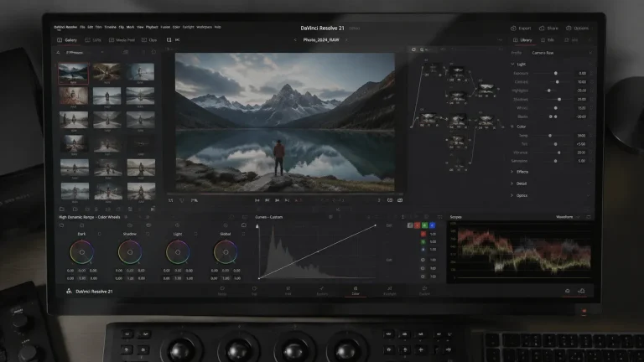Go to previous clip arrow beside Photo_2024_RAW
Image resolution: width=644 pixels, height=362 pixels.
[295, 40]
